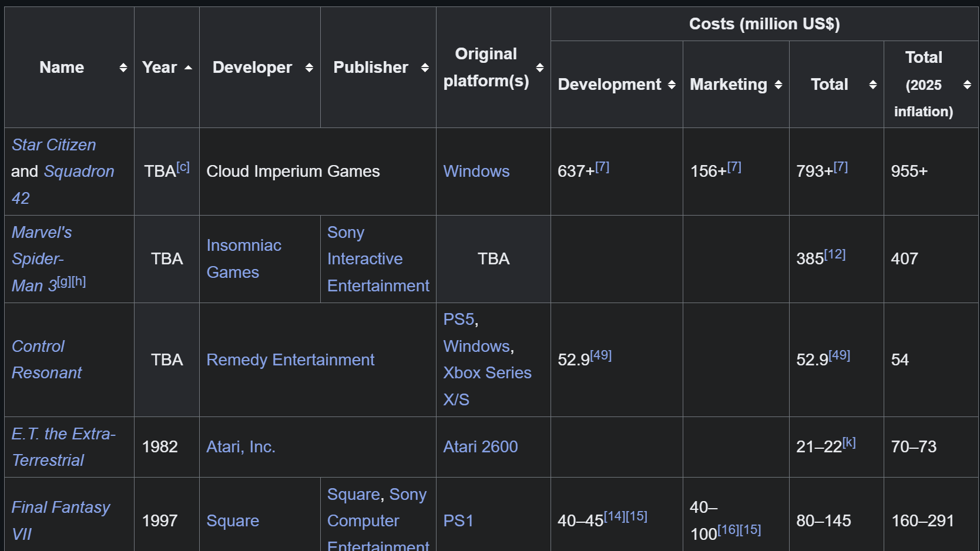This screenshot has width=980, height=551.
Task: Visit the Remedy Entertainment page
Action: point(290,360)
